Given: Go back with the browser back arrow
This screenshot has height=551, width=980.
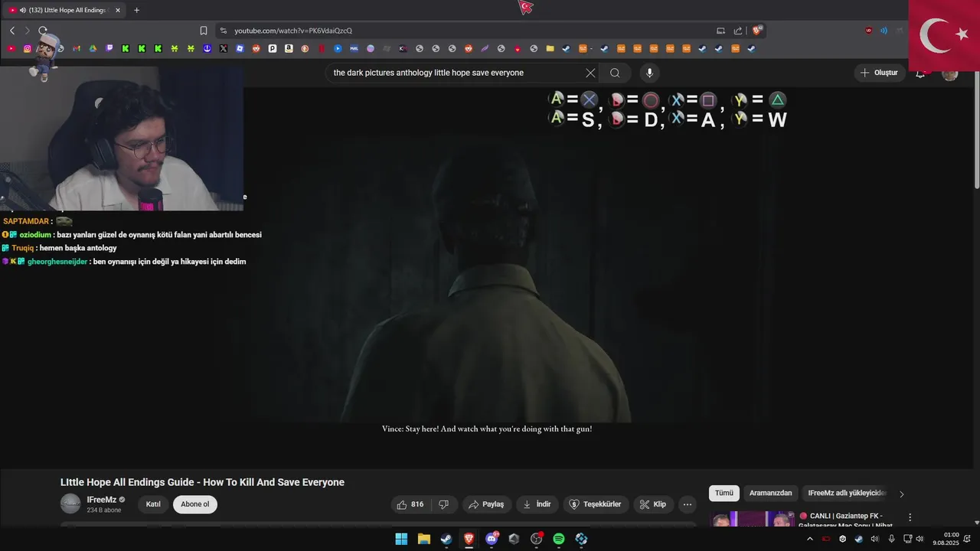Looking at the screenshot, I should pyautogui.click(x=12, y=31).
